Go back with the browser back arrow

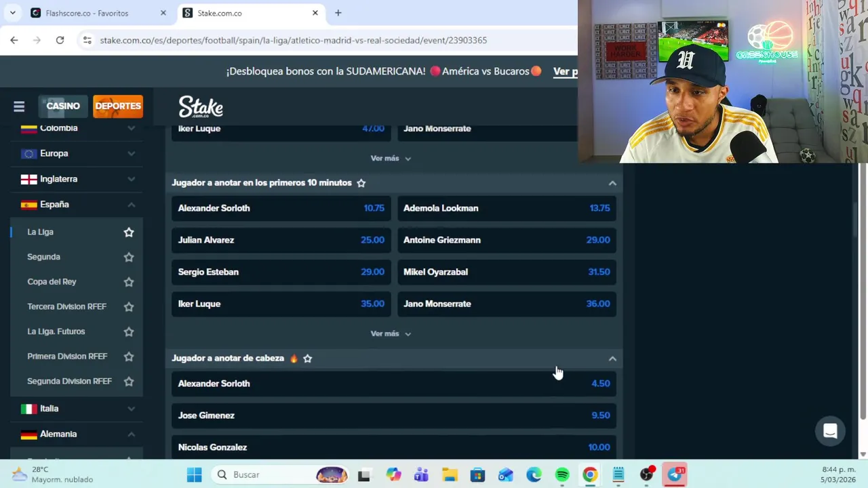[x=14, y=40]
